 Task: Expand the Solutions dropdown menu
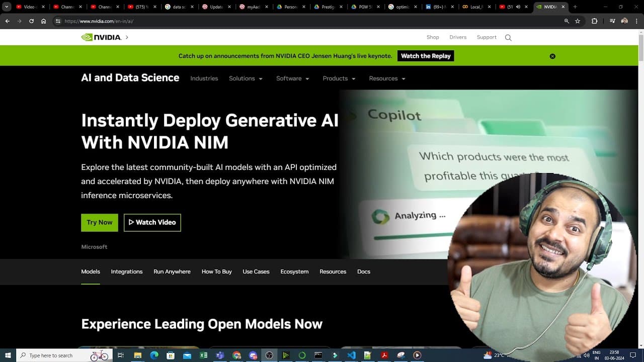pyautogui.click(x=246, y=78)
